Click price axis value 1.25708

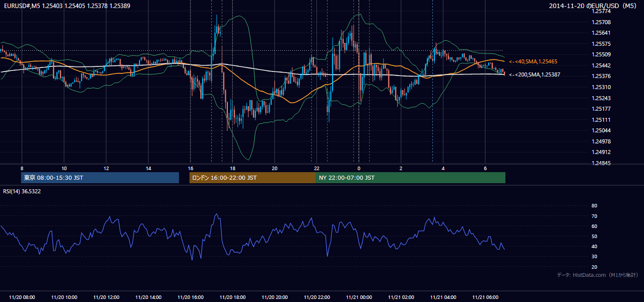pos(601,22)
